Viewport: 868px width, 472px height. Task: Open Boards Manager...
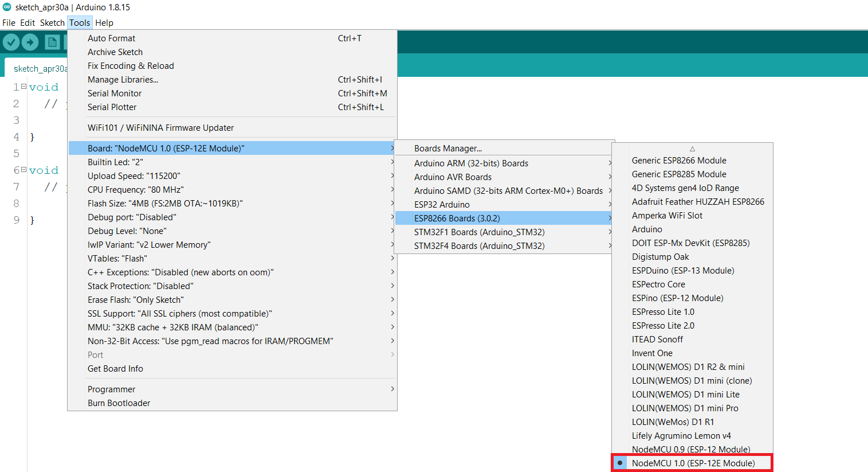(x=504, y=149)
